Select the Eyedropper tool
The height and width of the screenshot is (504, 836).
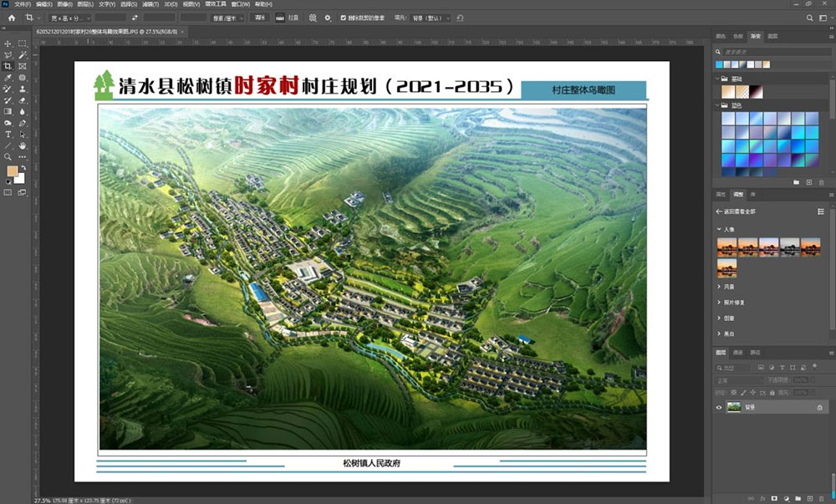[8, 77]
